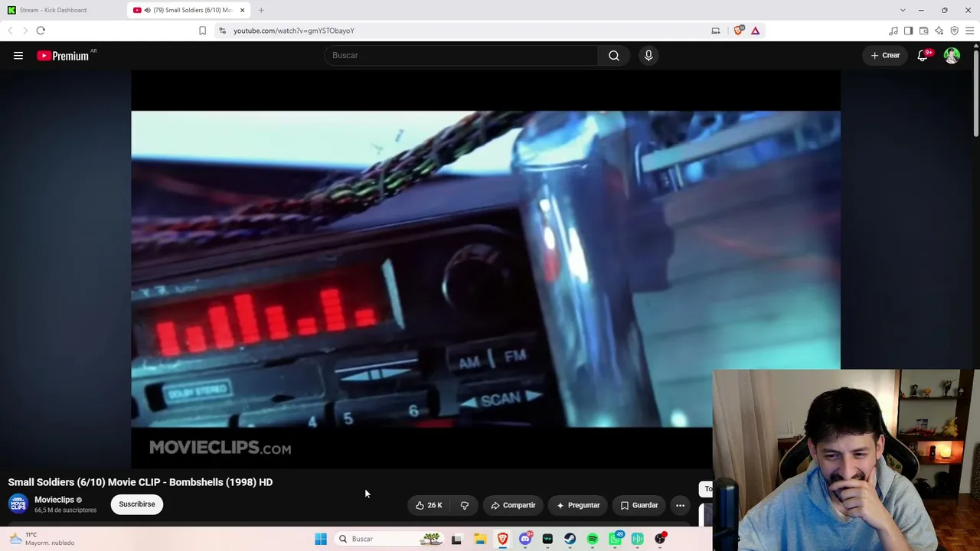Click the page vertical scrollbar
Viewport: 980px width, 551px height.
[976, 92]
